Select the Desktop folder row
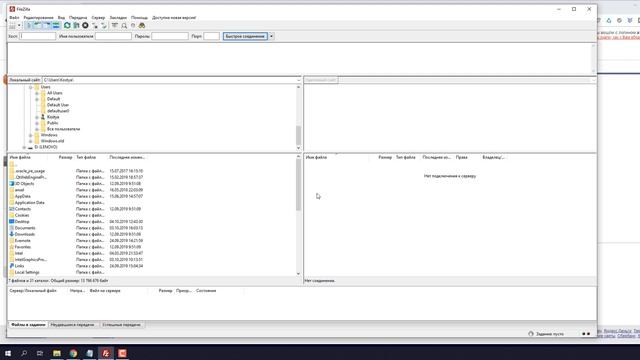Image resolution: width=640 pixels, height=360 pixels. tap(151, 222)
